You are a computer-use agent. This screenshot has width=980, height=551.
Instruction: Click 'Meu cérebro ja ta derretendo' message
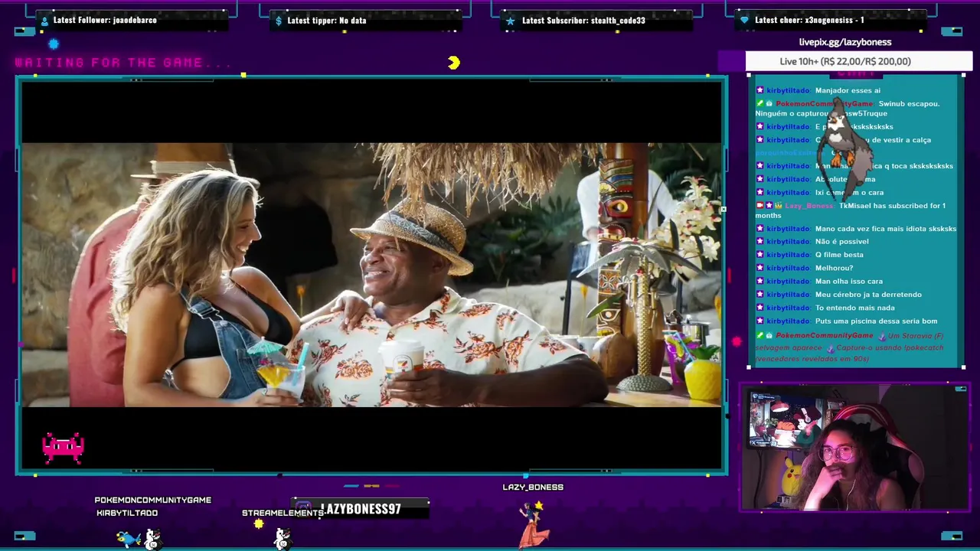pos(868,295)
